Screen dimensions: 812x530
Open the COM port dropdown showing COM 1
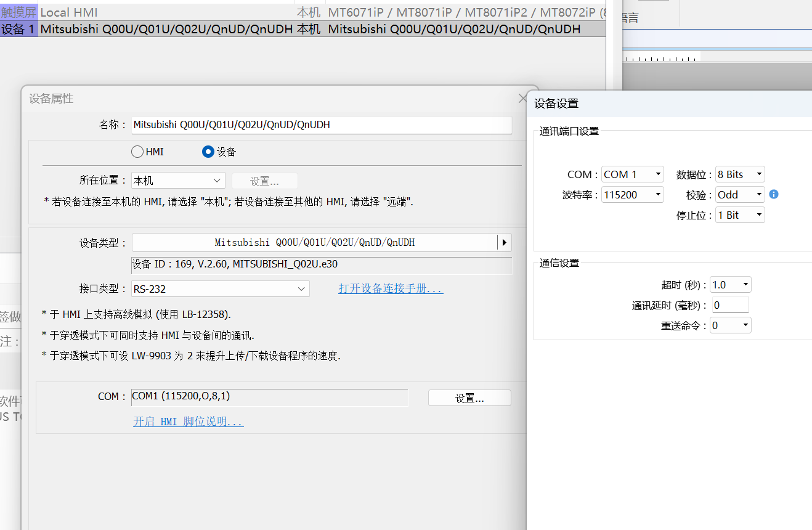(633, 174)
